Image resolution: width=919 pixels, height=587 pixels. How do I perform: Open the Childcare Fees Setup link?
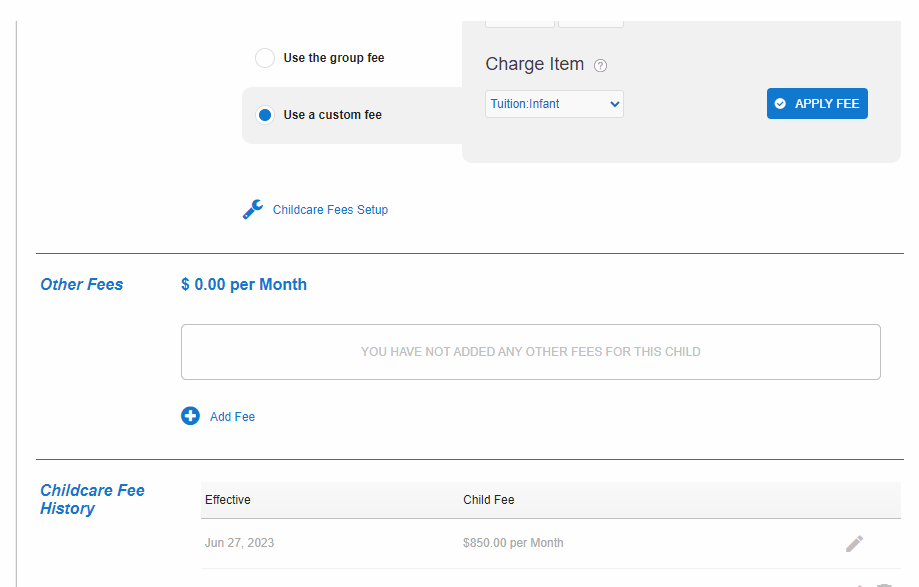pyautogui.click(x=330, y=210)
